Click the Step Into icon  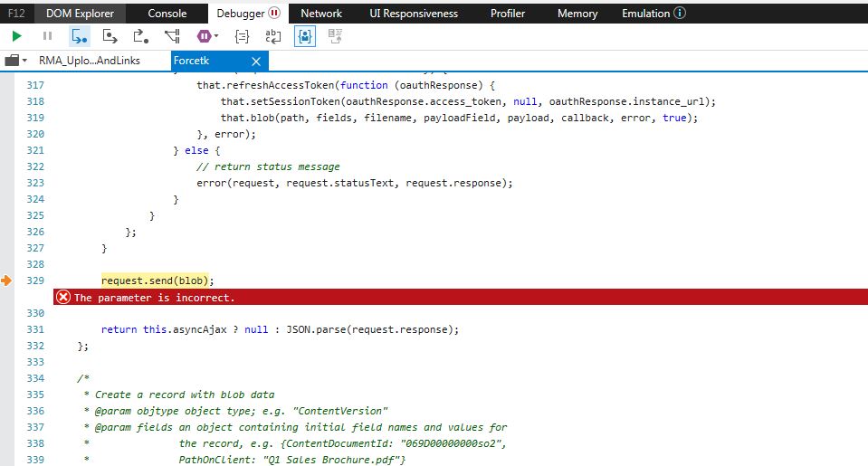point(80,36)
